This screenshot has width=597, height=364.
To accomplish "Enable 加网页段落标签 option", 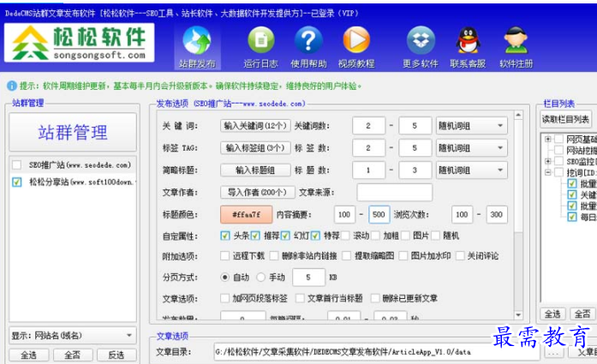I will click(x=225, y=298).
